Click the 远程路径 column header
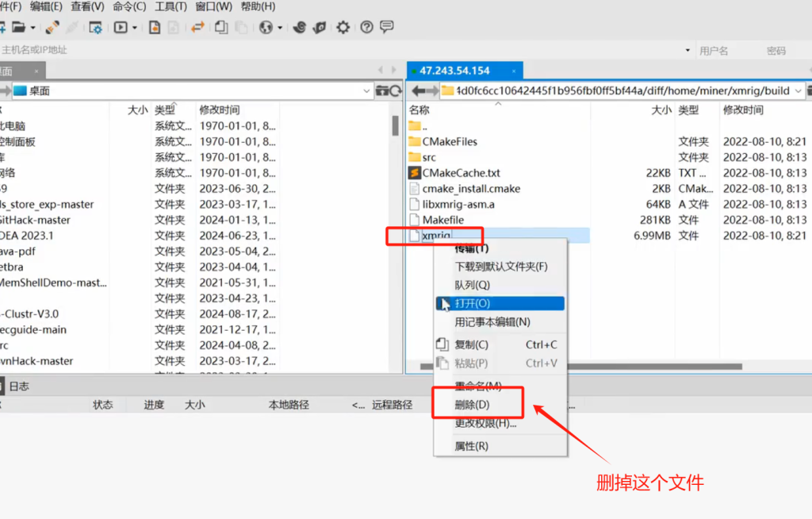The height and width of the screenshot is (519, 812). coord(392,405)
